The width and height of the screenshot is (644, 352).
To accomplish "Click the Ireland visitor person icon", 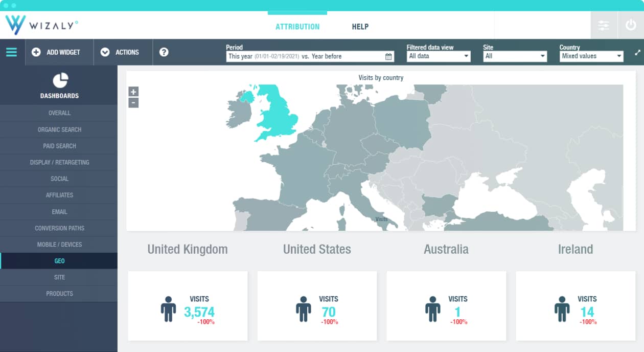I will coord(562,309).
